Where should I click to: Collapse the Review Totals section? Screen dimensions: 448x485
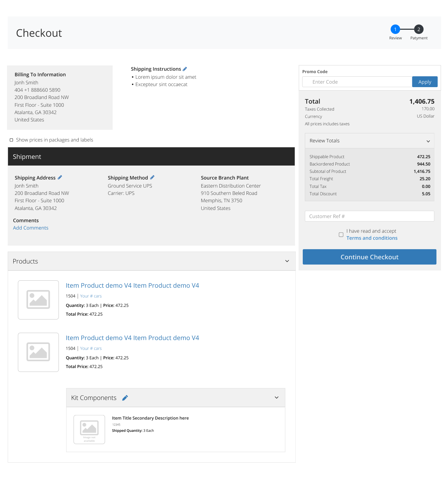(428, 141)
